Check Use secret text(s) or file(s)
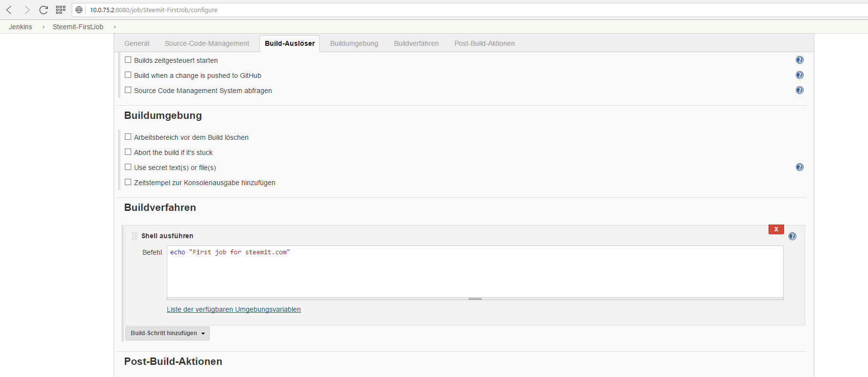This screenshot has width=868, height=377. click(x=128, y=167)
